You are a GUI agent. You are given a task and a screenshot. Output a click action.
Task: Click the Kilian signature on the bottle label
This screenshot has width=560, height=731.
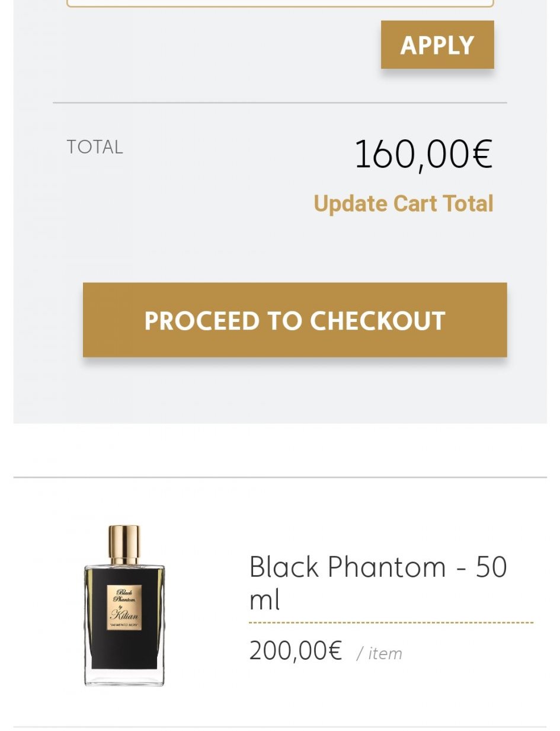(124, 615)
